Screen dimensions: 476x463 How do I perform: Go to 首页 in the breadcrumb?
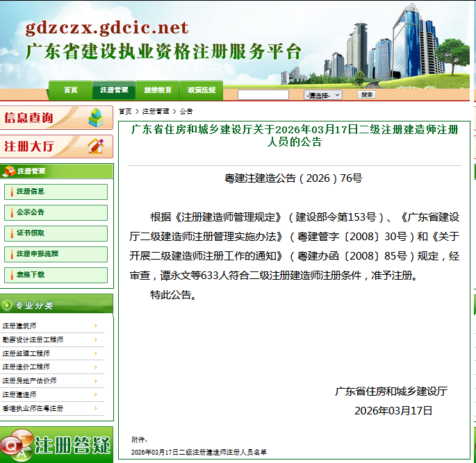pos(125,112)
